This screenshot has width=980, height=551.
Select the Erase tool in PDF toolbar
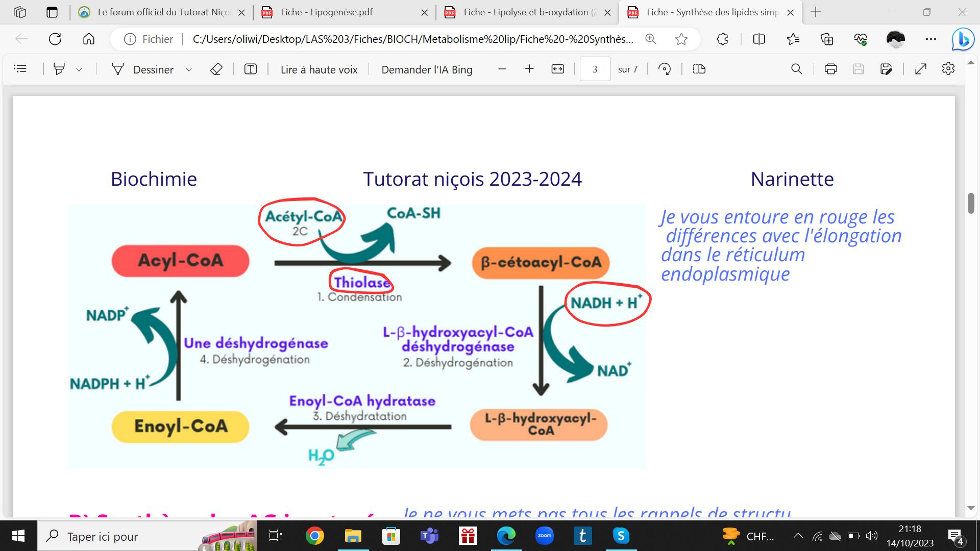click(x=216, y=69)
